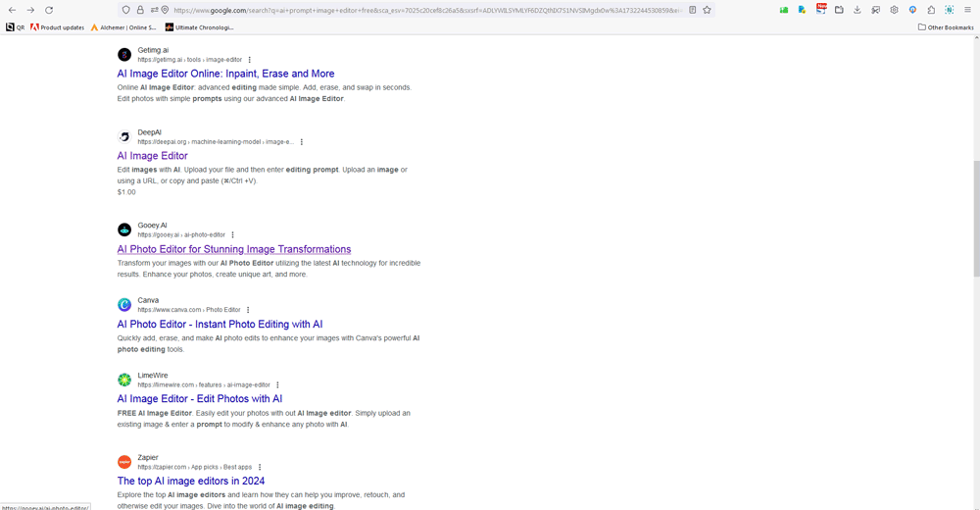Open the DeepAI result options menu
The height and width of the screenshot is (510, 980).
tap(301, 142)
